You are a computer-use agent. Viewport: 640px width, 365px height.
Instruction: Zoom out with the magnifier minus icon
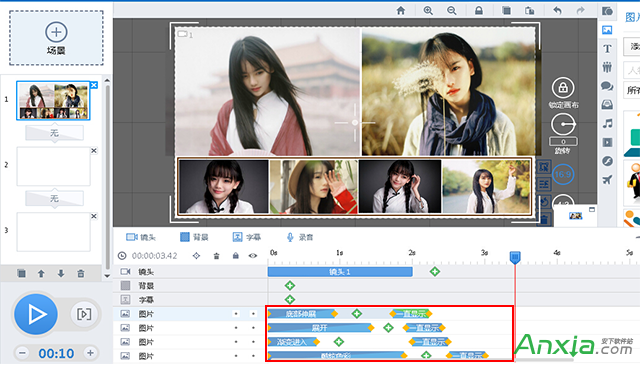coord(451,11)
